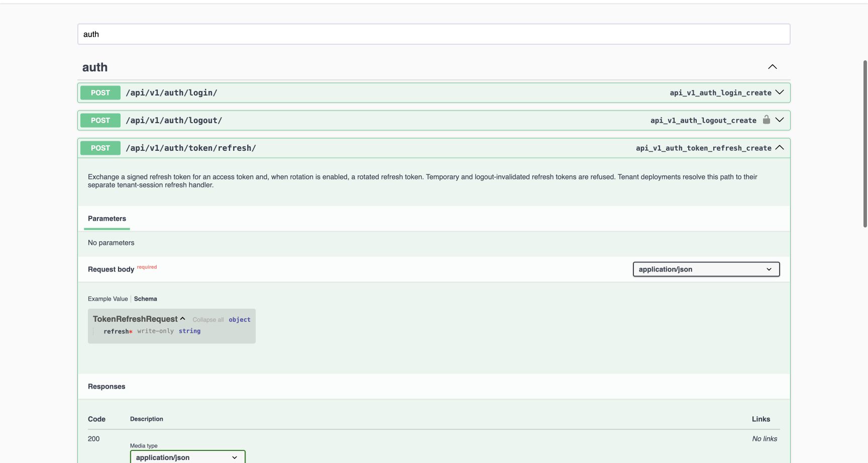Click api_v1_auth_token_refresh_create operation ID

pyautogui.click(x=704, y=148)
